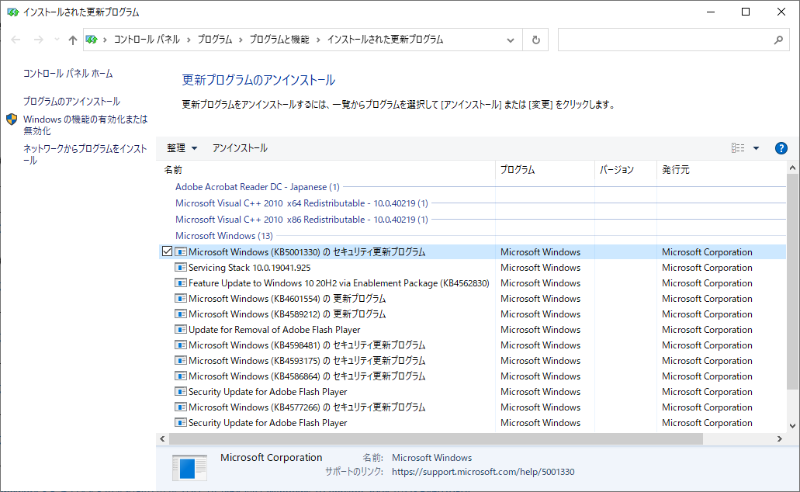This screenshot has width=800, height=492.
Task: Click the shield icon beside Windows の機能
Action: click(12, 119)
